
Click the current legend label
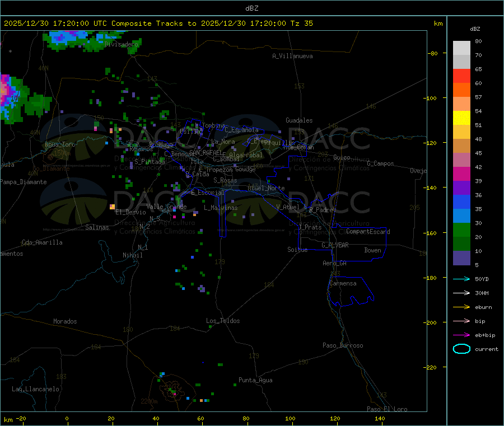click(x=487, y=349)
